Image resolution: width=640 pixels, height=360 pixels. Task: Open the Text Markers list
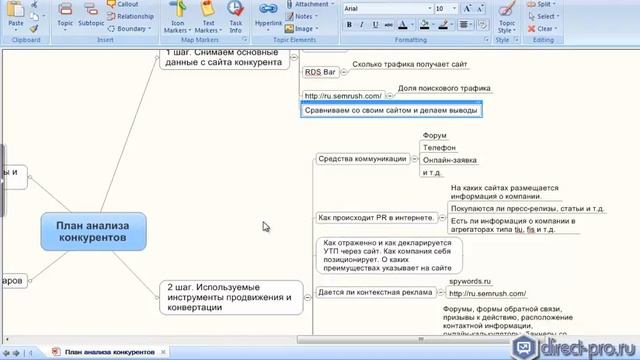click(x=208, y=17)
